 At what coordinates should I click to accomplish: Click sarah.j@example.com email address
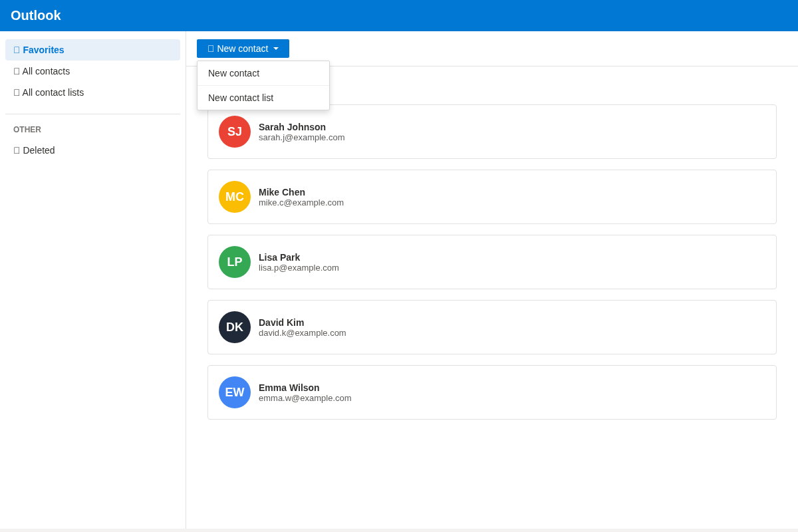point(301,138)
